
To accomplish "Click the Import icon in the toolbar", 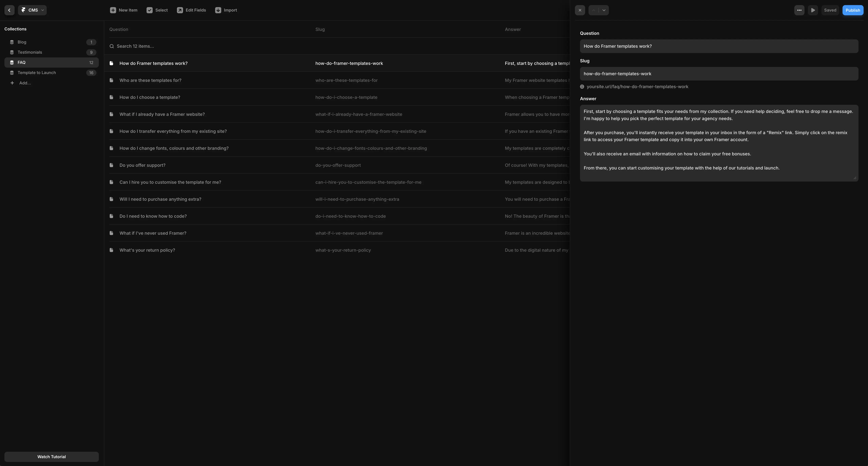I will tap(218, 10).
